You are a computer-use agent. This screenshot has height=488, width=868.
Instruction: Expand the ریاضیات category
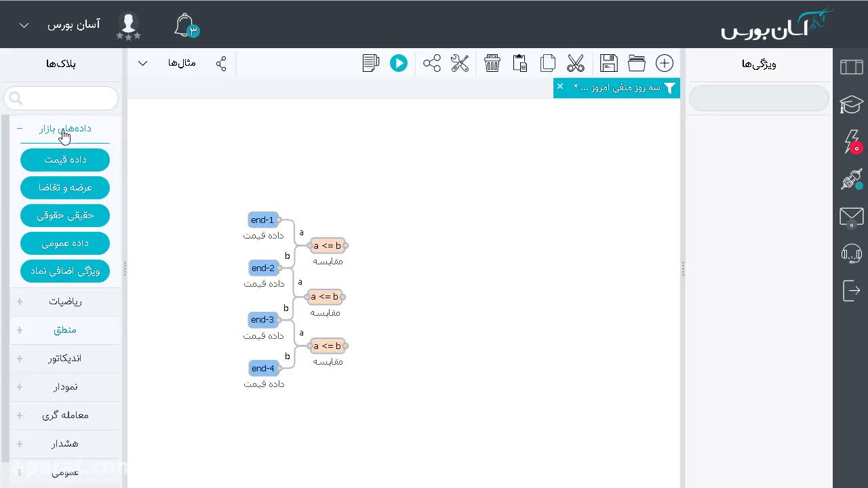coord(20,301)
